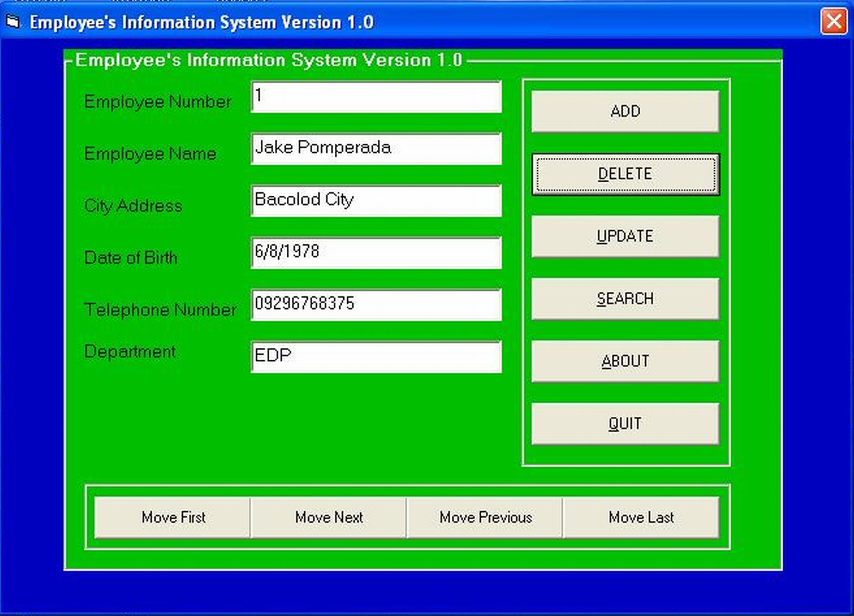The height and width of the screenshot is (616, 854).
Task: Click Move Last navigation button
Action: [x=641, y=517]
